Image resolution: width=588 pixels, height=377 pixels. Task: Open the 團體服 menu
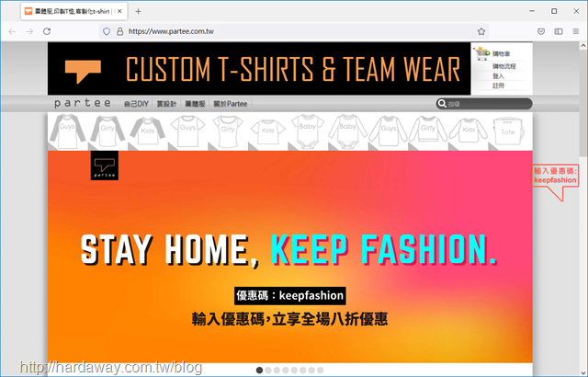[x=195, y=104]
